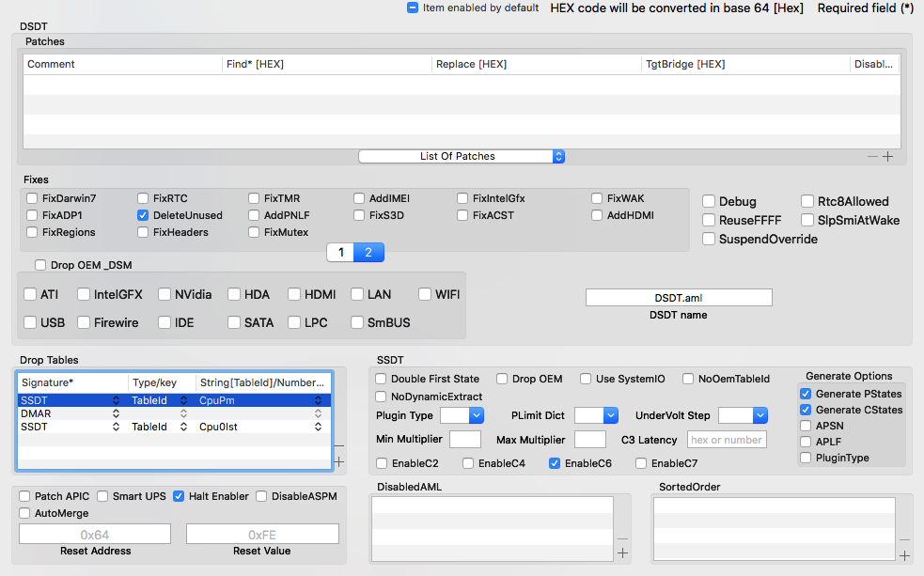
Task: Enable the FixDarwin7 checkbox
Action: [x=33, y=198]
